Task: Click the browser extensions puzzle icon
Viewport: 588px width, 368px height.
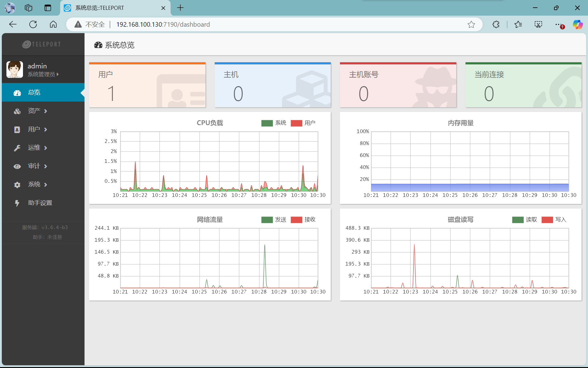Action: 496,25
